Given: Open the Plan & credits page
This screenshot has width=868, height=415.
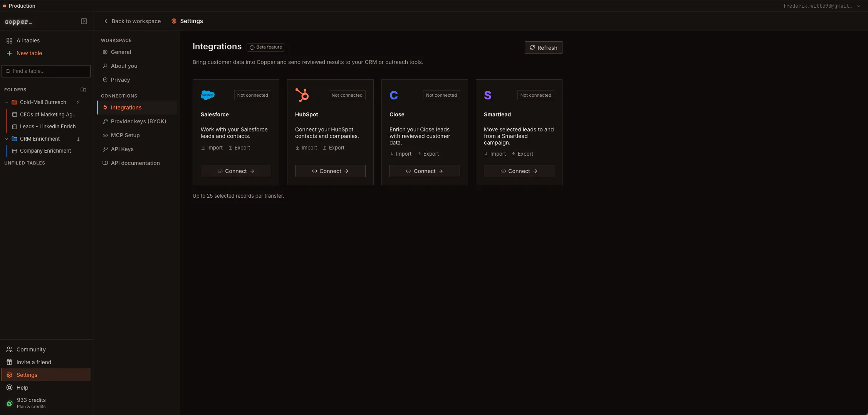Looking at the screenshot, I should pos(46,403).
